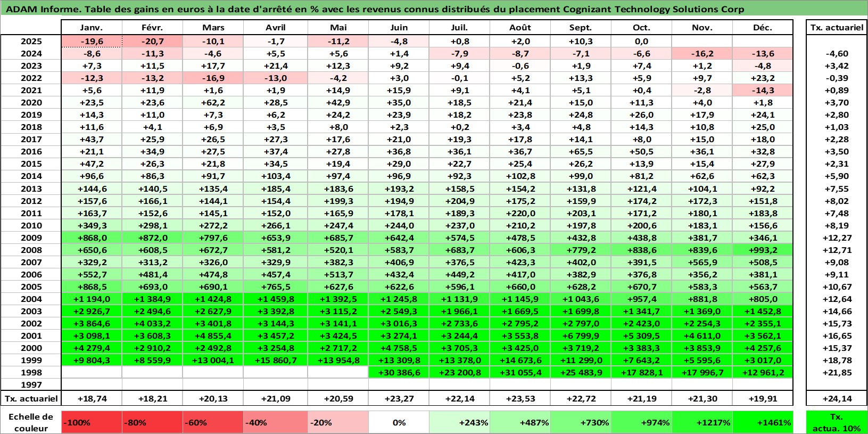868x434 pixels.
Task: Click the '+204,9' cell for July 2012
Action: pyautogui.click(x=459, y=201)
